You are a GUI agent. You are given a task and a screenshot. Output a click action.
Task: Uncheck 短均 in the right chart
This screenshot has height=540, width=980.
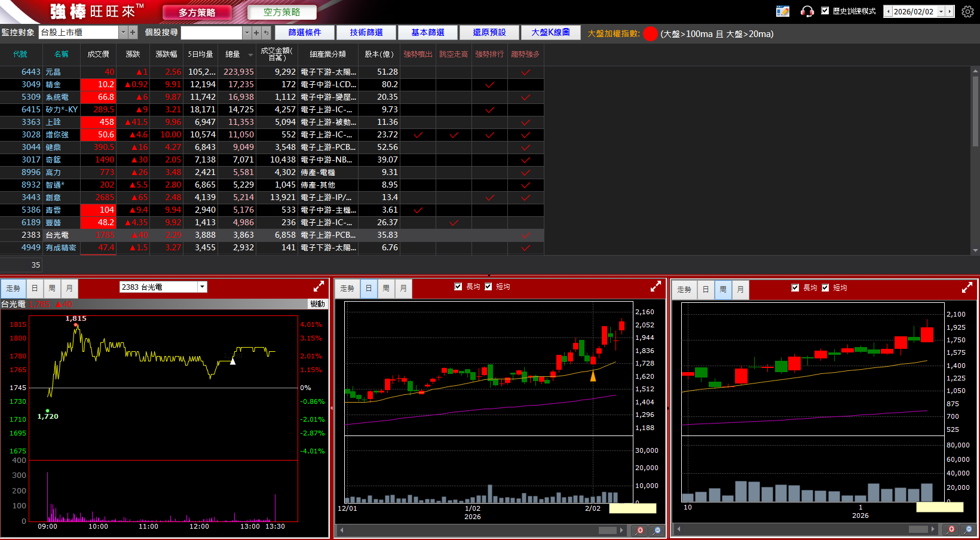tap(825, 288)
